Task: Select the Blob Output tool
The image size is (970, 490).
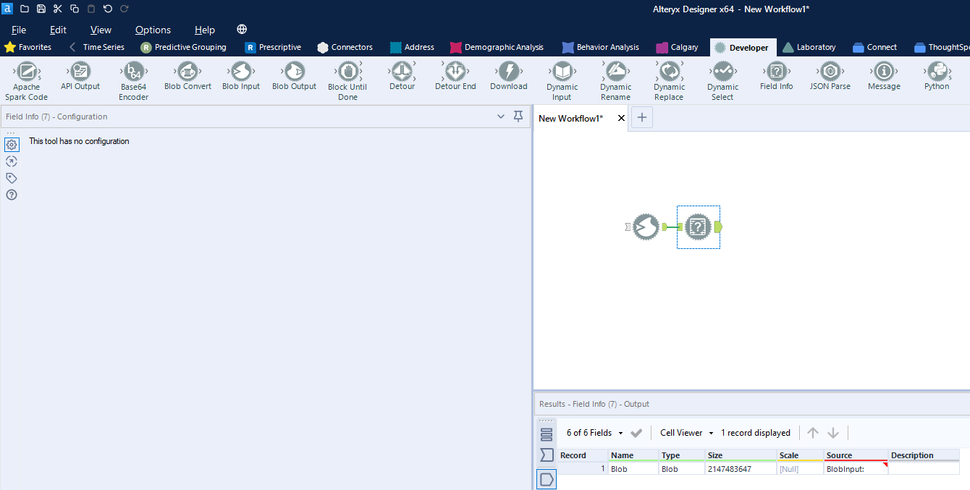Action: pyautogui.click(x=294, y=77)
